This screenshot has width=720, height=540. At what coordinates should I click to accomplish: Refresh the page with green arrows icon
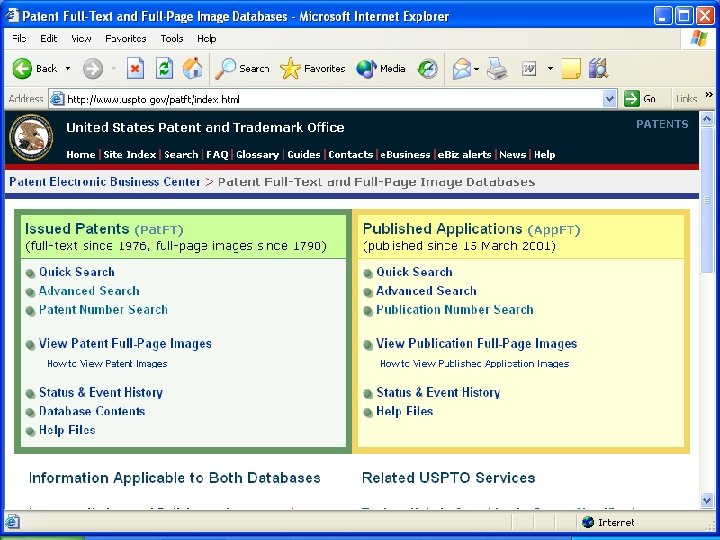tap(164, 69)
